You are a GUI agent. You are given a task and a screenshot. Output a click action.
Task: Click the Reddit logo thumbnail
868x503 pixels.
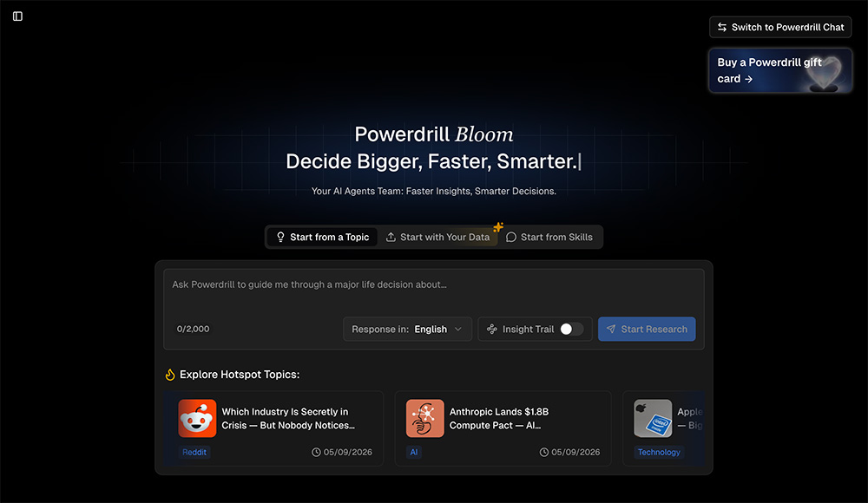[x=197, y=418]
